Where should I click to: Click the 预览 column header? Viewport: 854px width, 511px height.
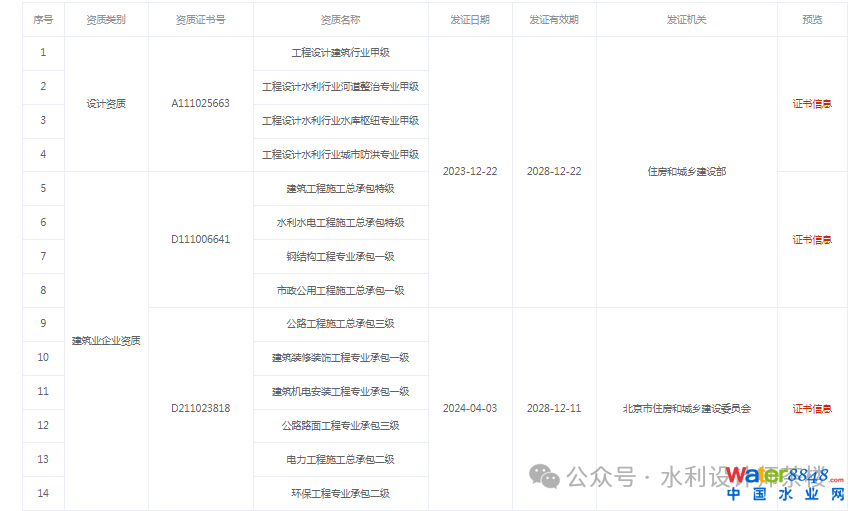tap(812, 19)
